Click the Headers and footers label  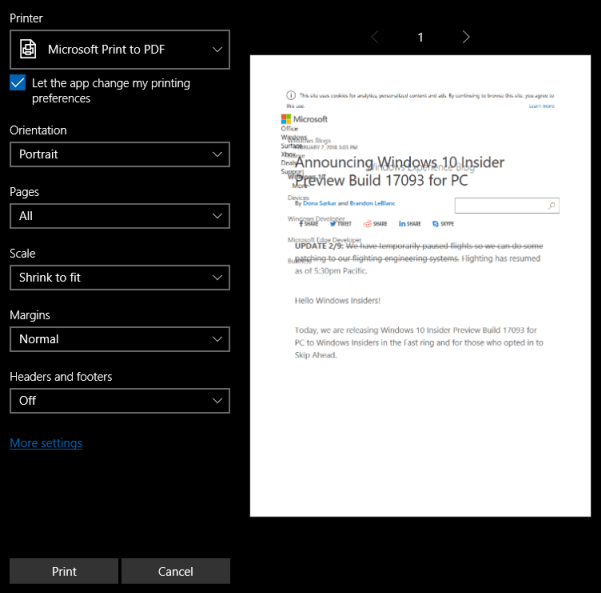[x=61, y=376]
